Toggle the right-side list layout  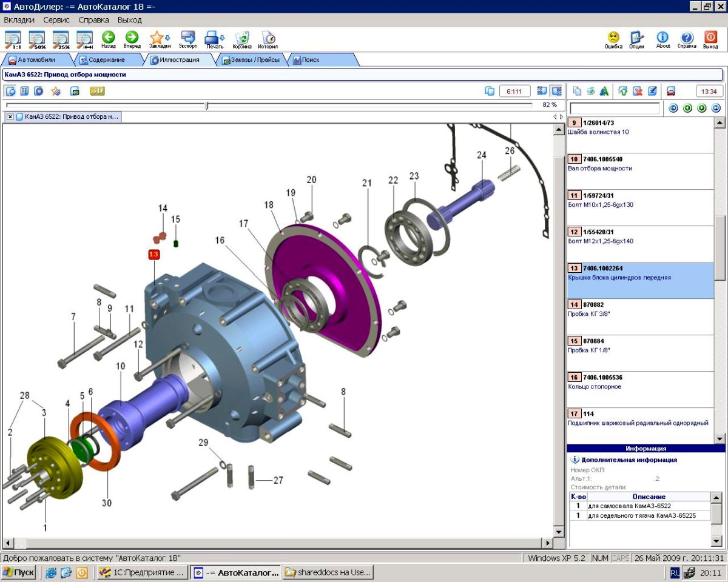coord(556,92)
